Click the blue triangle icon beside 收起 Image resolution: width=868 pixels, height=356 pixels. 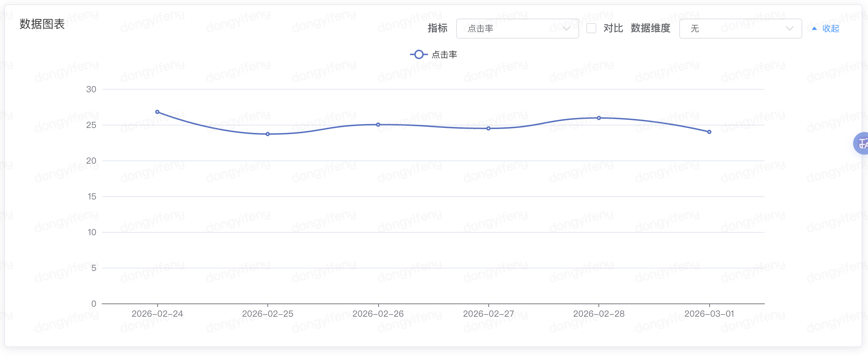(x=814, y=29)
